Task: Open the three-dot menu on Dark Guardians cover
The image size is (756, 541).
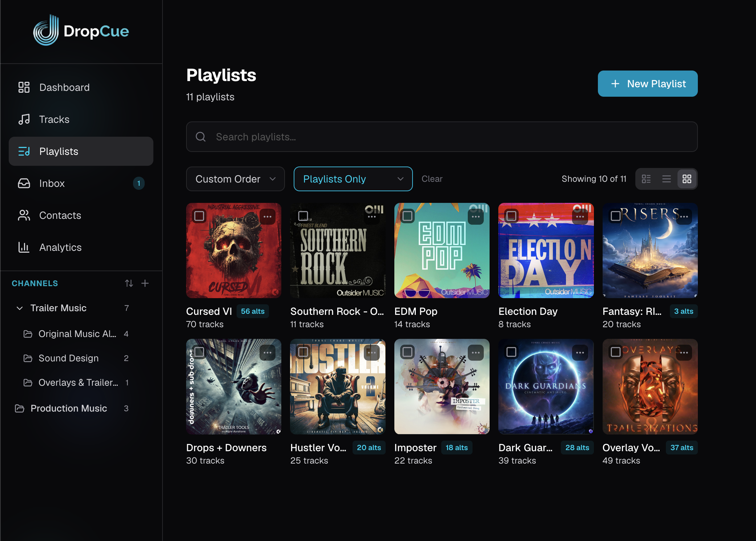Action: pyautogui.click(x=580, y=353)
